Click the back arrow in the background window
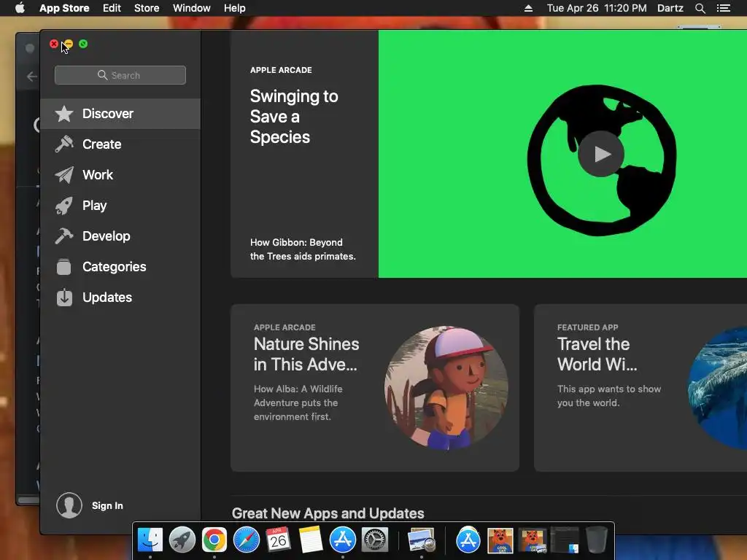The height and width of the screenshot is (560, 747). click(32, 76)
